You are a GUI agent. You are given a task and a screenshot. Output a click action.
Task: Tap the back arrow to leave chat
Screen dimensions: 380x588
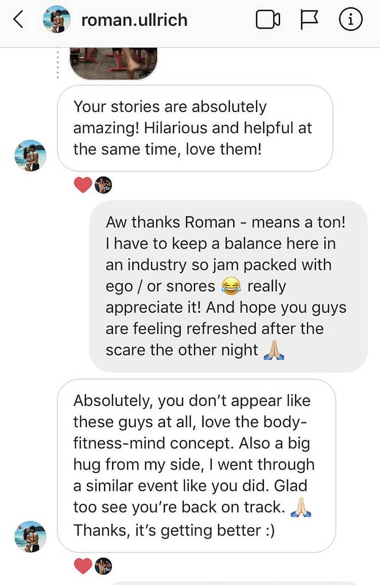[18, 19]
